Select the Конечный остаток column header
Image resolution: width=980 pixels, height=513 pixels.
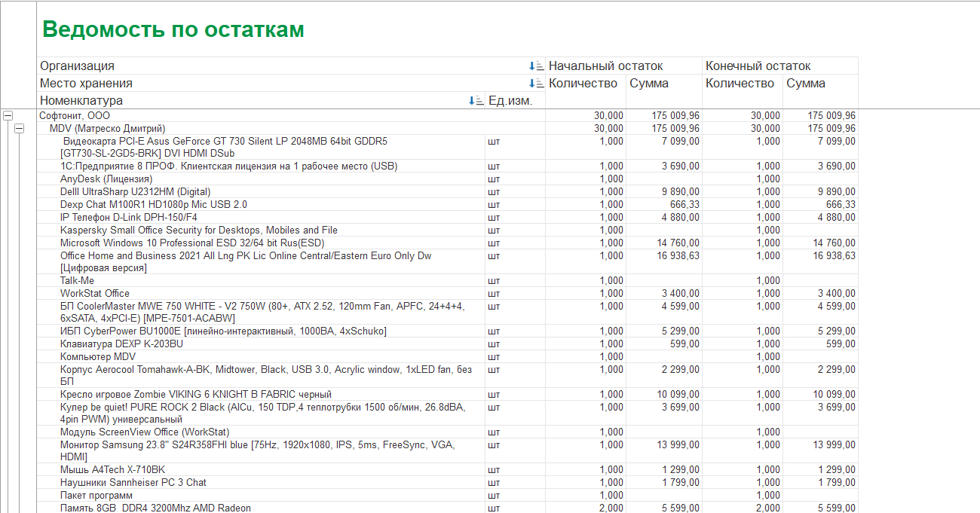(758, 66)
